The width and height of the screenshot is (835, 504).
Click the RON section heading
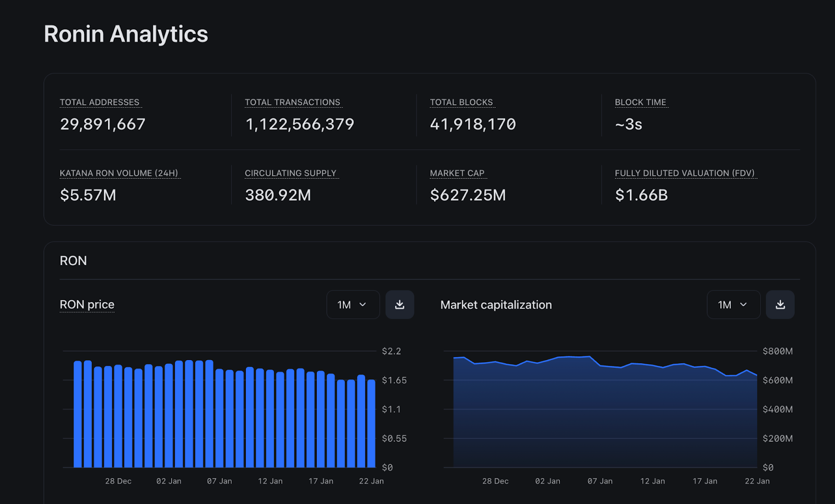tap(74, 261)
